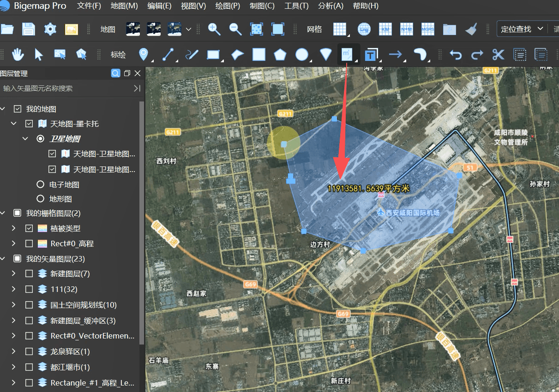Toggle the 我的地图 checkbox
The width and height of the screenshot is (559, 392).
(x=18, y=109)
